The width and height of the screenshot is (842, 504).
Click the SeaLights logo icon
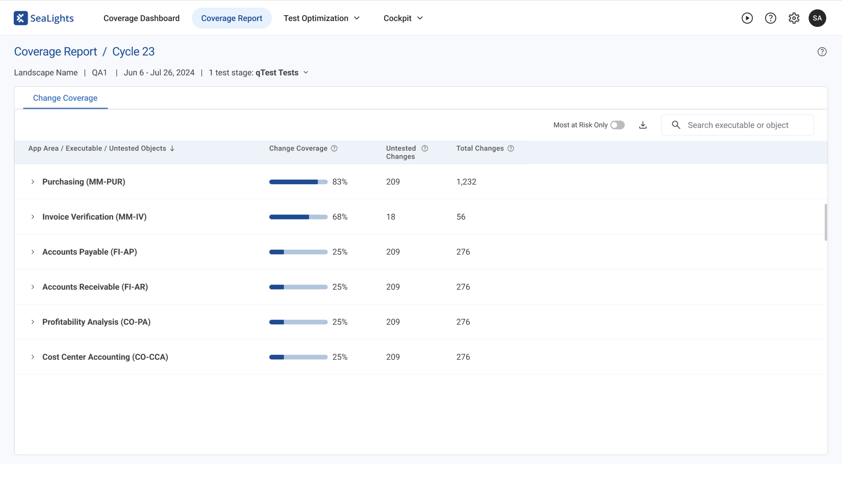tap(20, 18)
